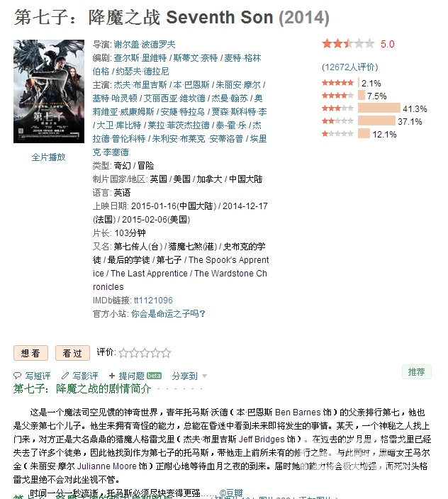Click the pencil icon beside 写影评
The image size is (448, 499).
[65, 376]
